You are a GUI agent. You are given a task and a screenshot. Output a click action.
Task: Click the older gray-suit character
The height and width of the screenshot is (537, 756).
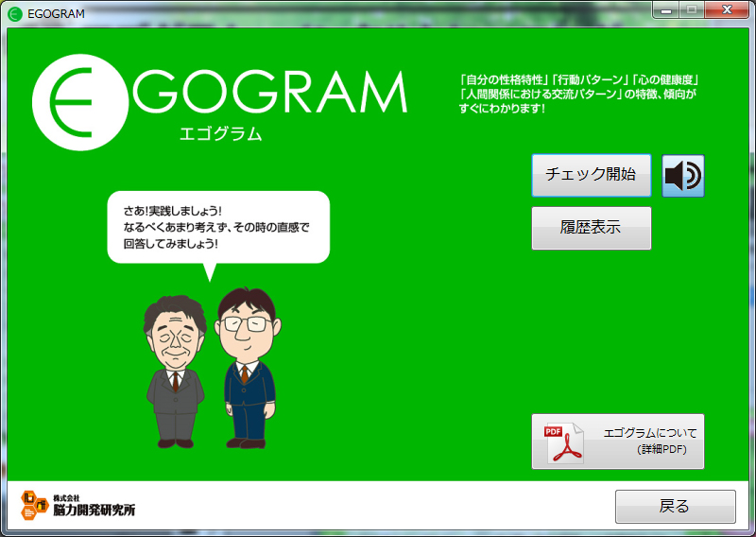coord(176,372)
